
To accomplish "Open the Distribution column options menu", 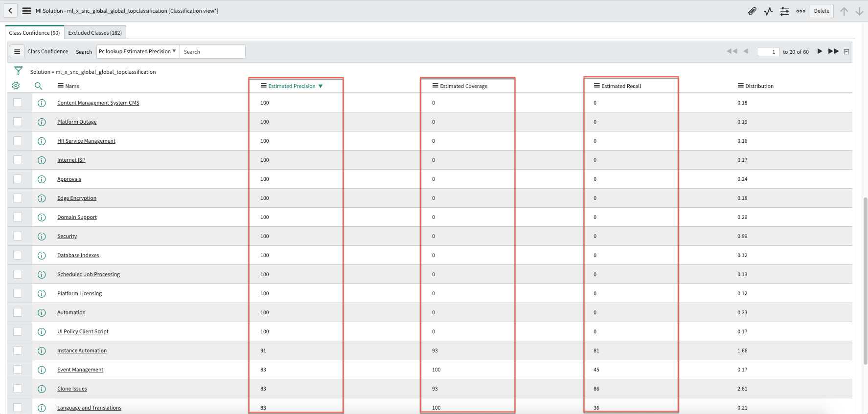I will point(741,86).
